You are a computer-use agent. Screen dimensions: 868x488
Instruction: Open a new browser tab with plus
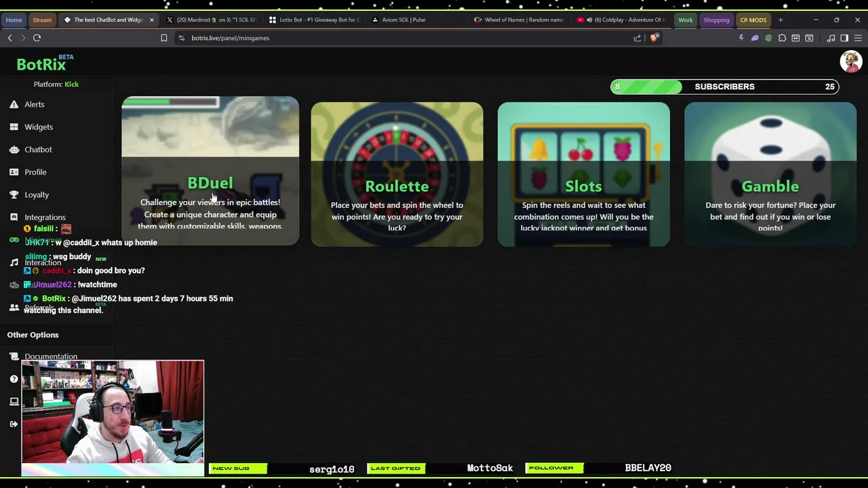(x=781, y=20)
